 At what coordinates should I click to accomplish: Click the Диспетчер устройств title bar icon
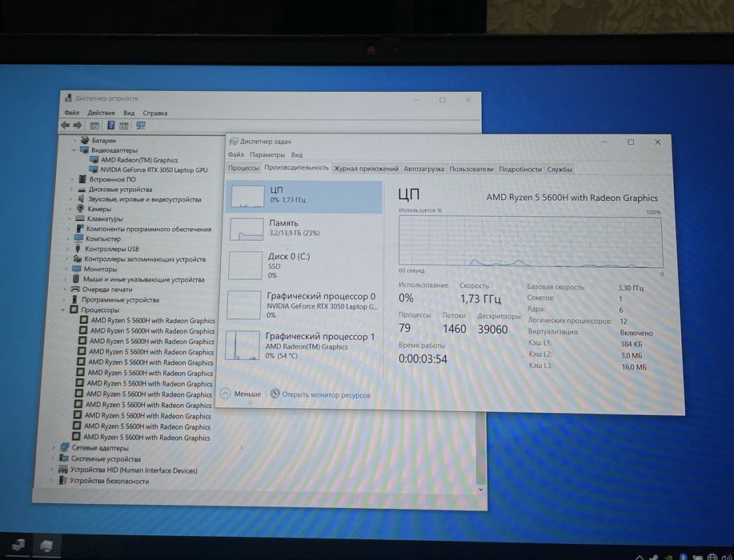click(x=68, y=98)
